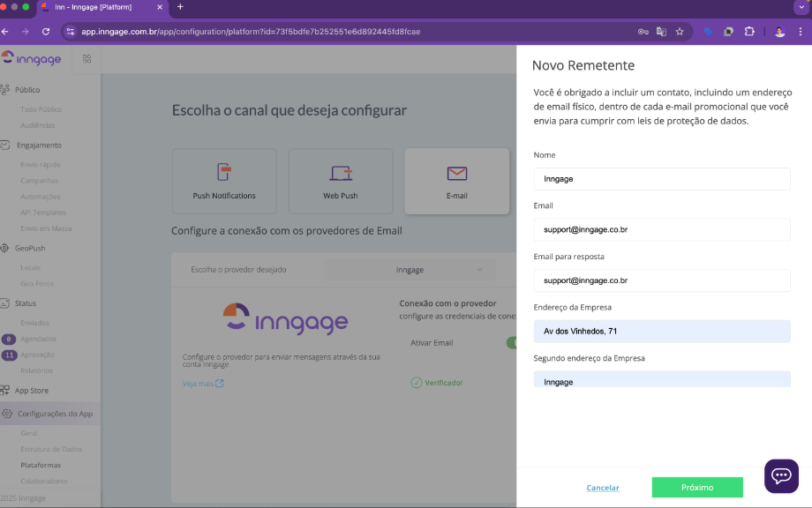Open Audiências in sidebar

[x=38, y=125]
